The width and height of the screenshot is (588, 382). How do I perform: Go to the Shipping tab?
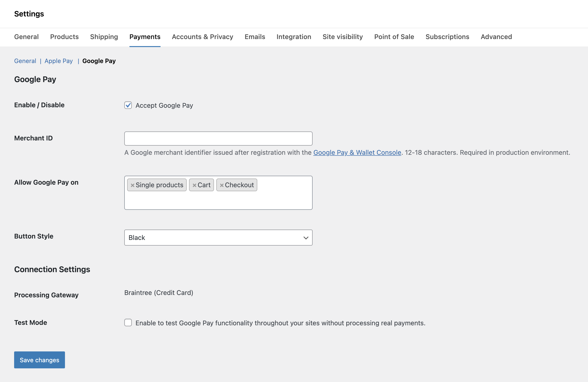tap(104, 37)
